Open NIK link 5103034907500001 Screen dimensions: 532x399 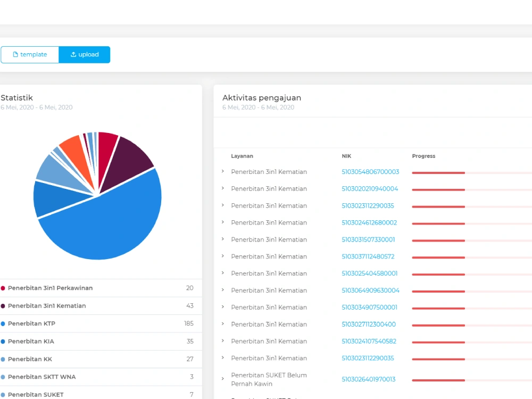[370, 307]
